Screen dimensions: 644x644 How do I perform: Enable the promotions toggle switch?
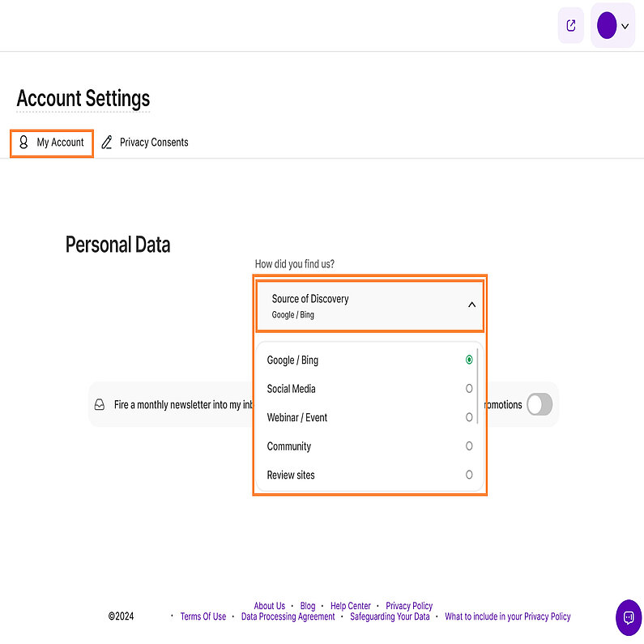coord(540,404)
